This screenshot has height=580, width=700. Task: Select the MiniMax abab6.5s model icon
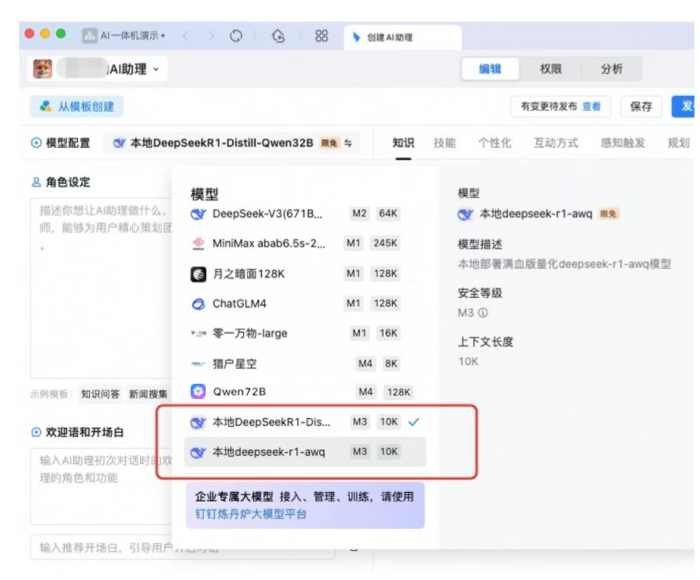coord(198,243)
